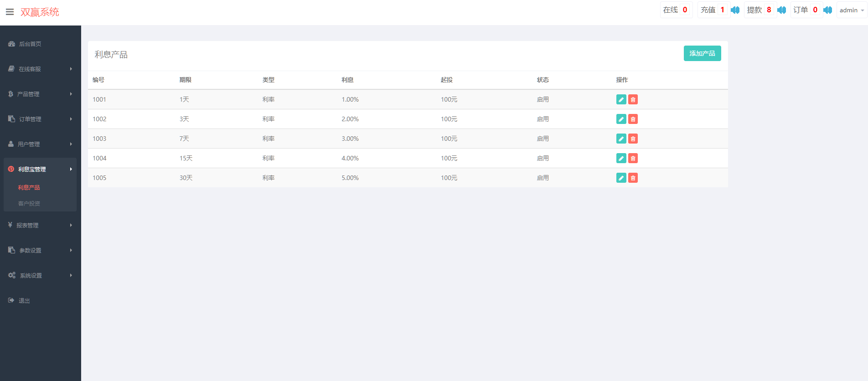Open the 报表管理 sidebar menu
This screenshot has height=381, width=868.
[40, 226]
